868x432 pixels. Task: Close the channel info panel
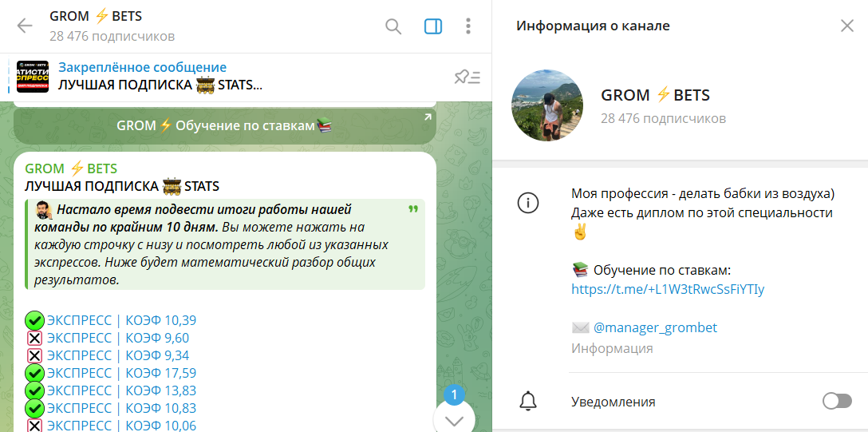pyautogui.click(x=847, y=26)
